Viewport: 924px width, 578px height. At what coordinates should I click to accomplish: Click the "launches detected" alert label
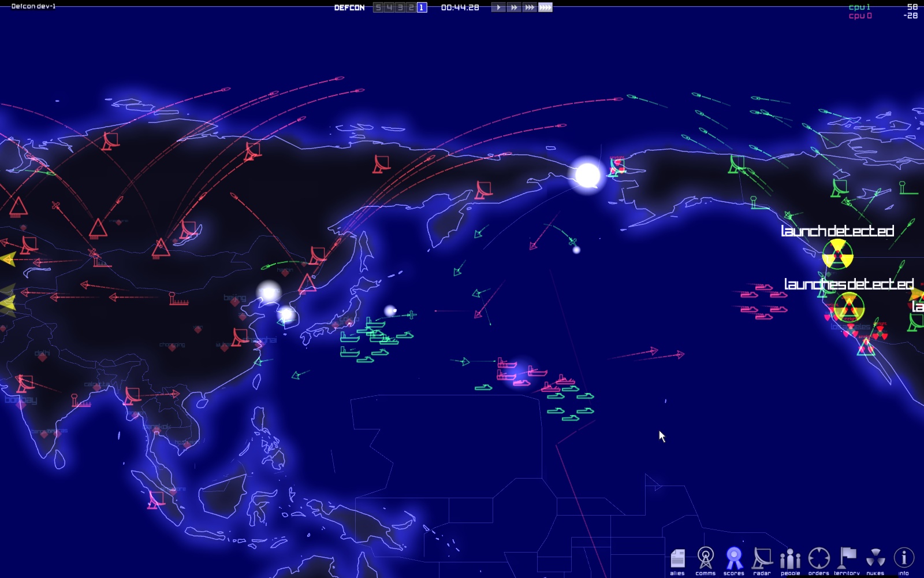(x=848, y=284)
